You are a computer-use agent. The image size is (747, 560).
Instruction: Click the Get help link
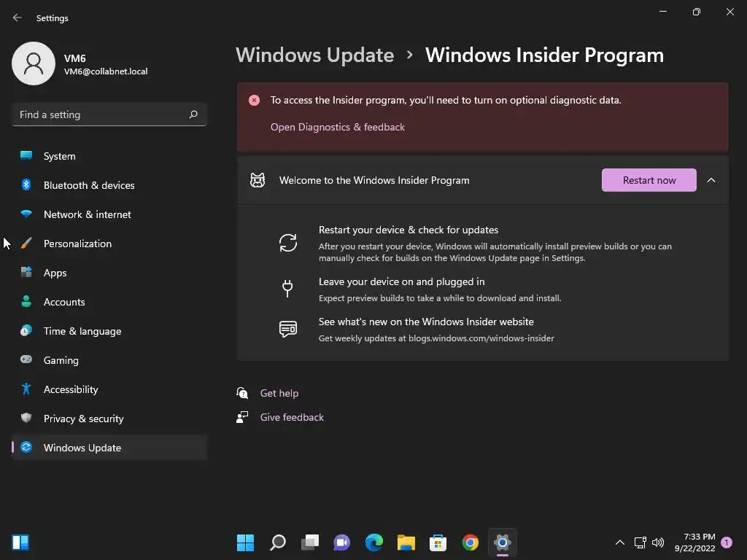pyautogui.click(x=279, y=393)
